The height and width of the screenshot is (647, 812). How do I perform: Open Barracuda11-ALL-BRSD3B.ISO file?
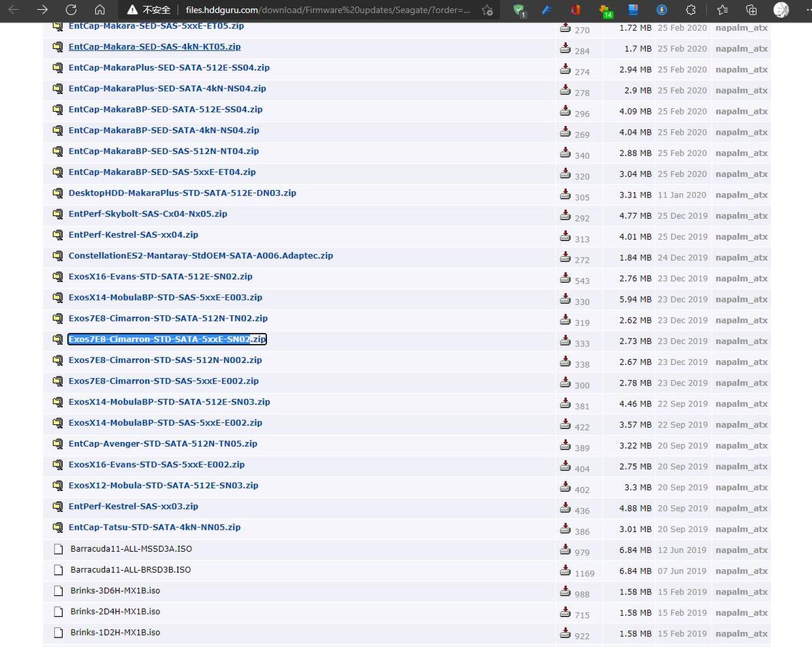pyautogui.click(x=131, y=569)
